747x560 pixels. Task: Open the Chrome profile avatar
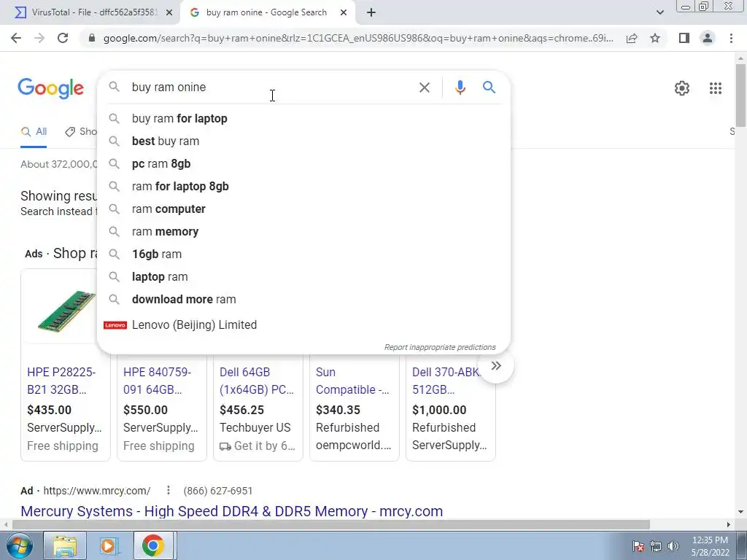[708, 38]
